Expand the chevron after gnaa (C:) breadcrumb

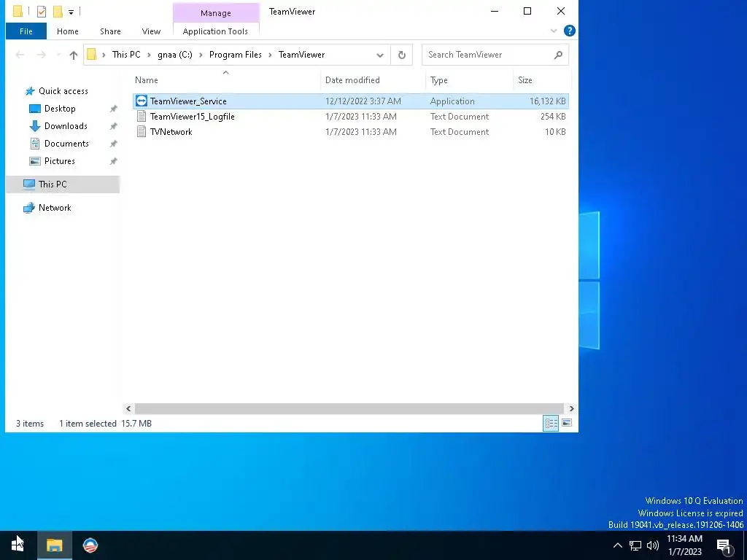pos(201,55)
